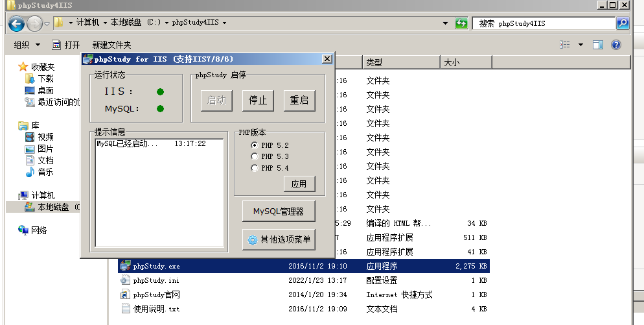Expand the arrow before 计算机 in address bar
This screenshot has height=325, width=644.
coord(71,23)
